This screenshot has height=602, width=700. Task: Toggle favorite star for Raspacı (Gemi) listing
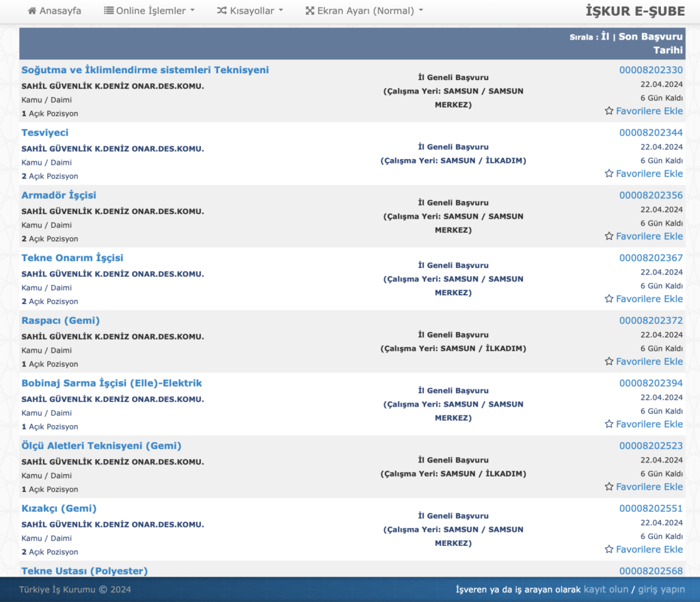[x=609, y=361]
